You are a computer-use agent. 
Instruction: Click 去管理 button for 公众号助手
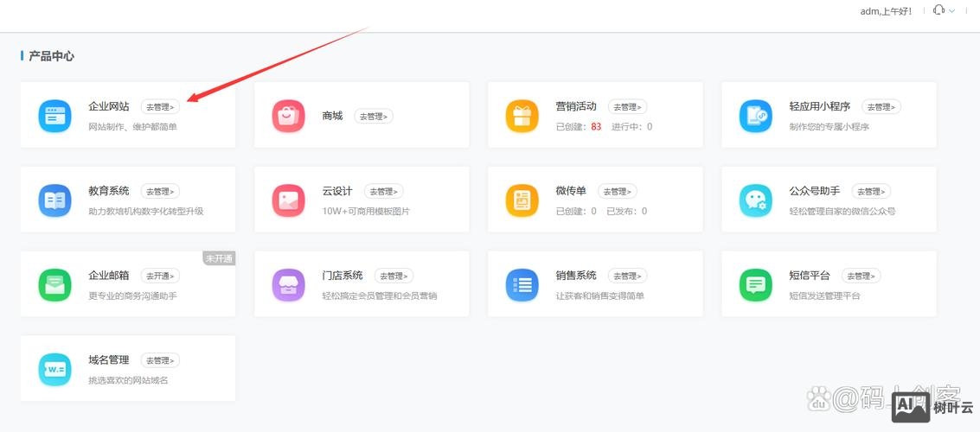[x=871, y=191]
